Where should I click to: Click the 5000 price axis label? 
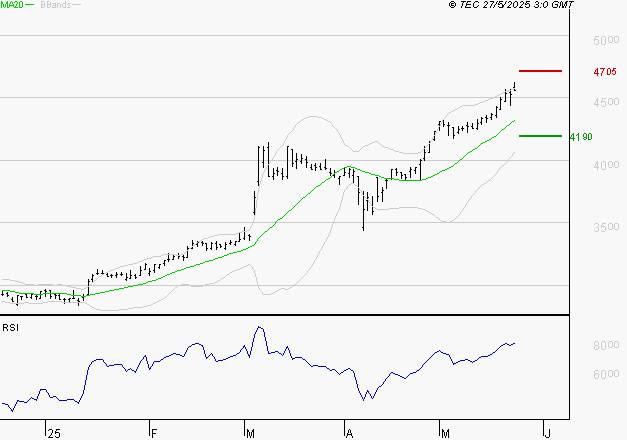pos(606,40)
